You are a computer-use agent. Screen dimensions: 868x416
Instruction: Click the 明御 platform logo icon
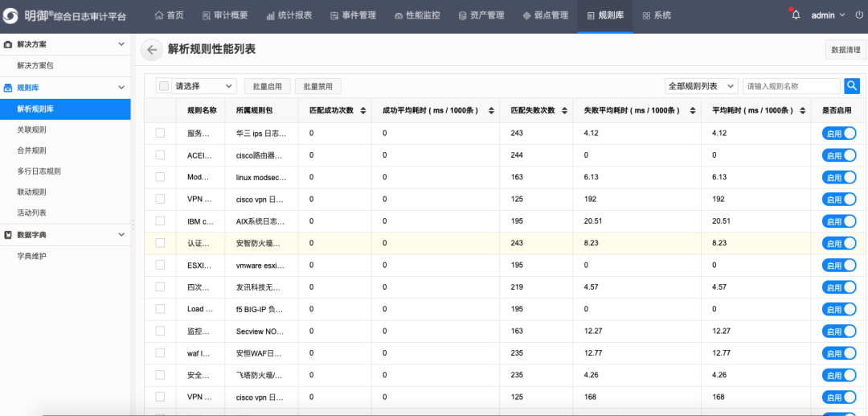pyautogui.click(x=11, y=16)
